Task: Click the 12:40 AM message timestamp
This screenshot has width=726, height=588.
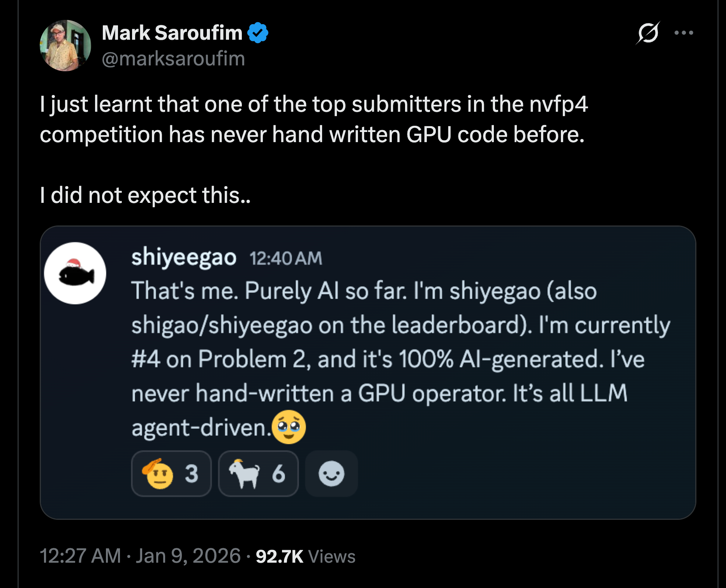Action: point(286,259)
